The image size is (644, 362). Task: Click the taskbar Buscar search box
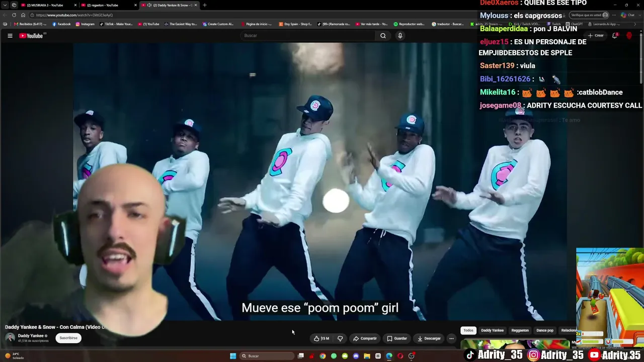pos(267,356)
